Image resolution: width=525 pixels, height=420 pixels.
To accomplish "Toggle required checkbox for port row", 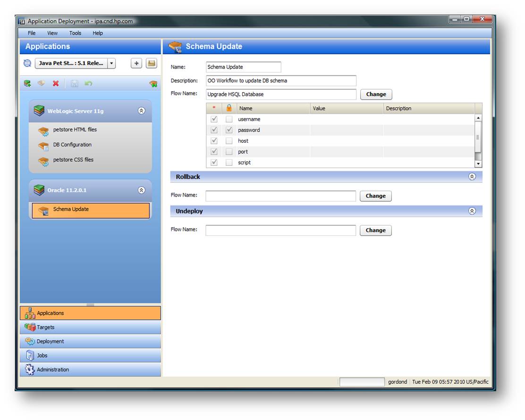I will 214,152.
